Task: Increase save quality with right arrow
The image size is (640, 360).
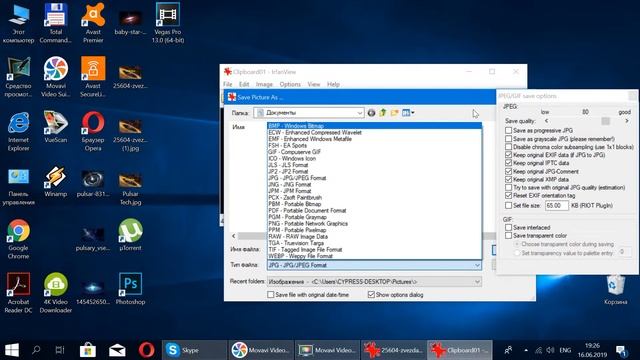Action: (627, 121)
